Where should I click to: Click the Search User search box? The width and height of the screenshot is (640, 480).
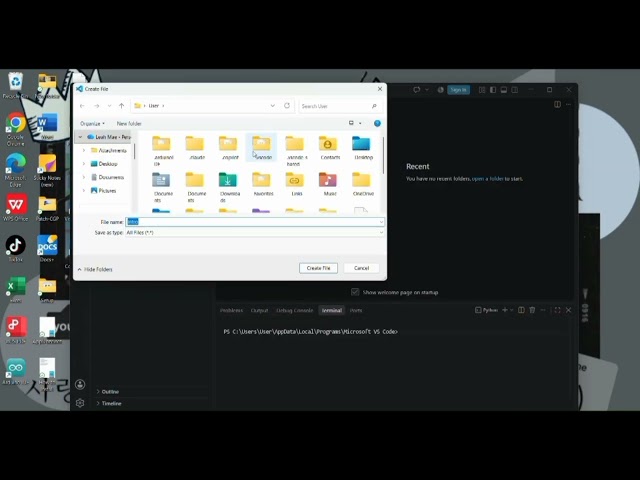pyautogui.click(x=339, y=106)
